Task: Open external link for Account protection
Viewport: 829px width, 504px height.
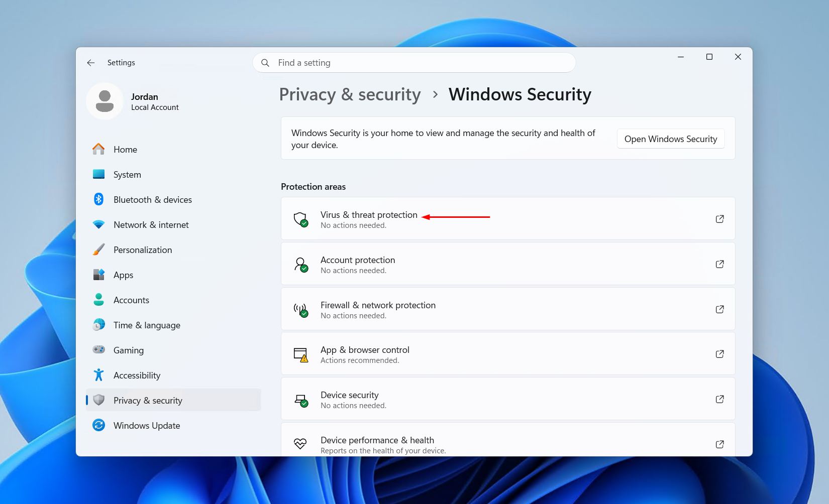Action: click(719, 264)
